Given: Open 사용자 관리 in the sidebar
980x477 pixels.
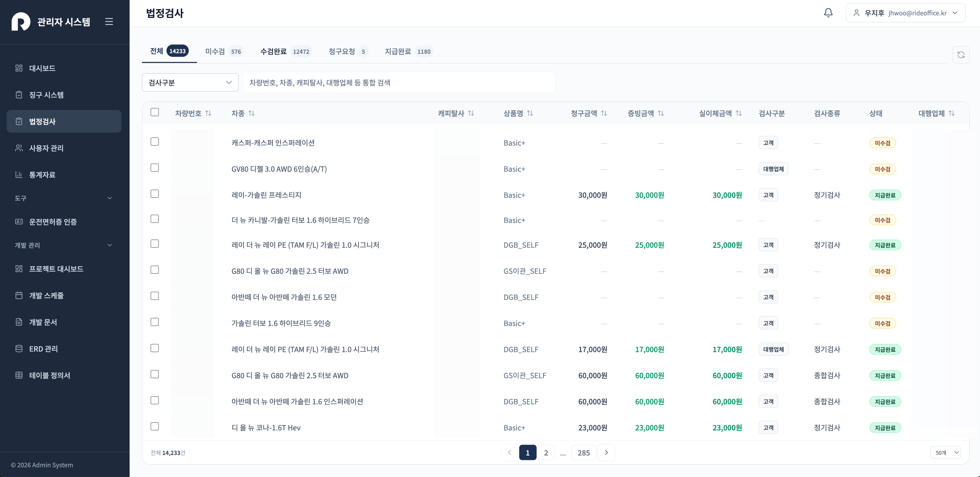Looking at the screenshot, I should 64,148.
